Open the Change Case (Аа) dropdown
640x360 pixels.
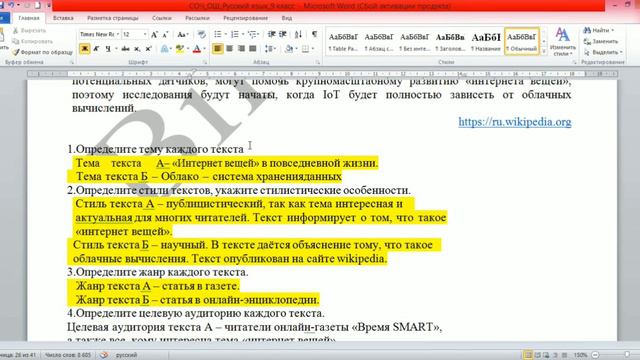pos(182,34)
